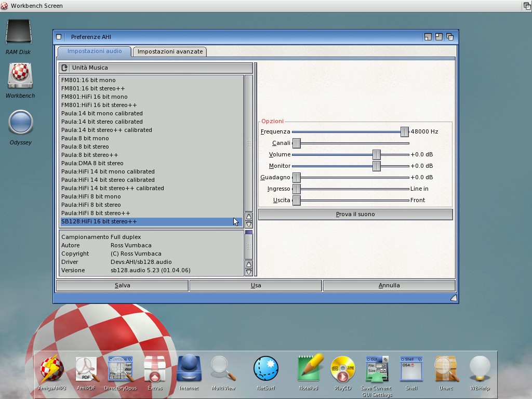Open DirectoryOpus in the dock
This screenshot has height=399, width=532.
[121, 369]
